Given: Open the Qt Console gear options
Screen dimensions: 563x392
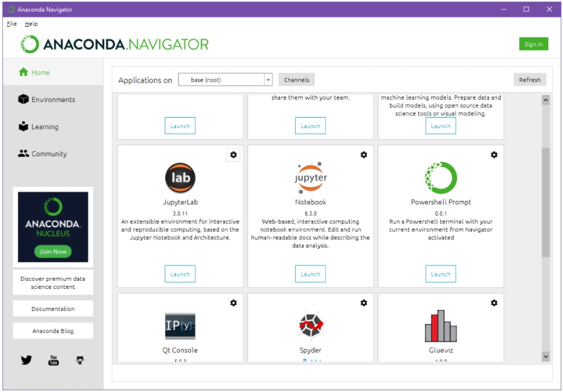Looking at the screenshot, I should 233,303.
